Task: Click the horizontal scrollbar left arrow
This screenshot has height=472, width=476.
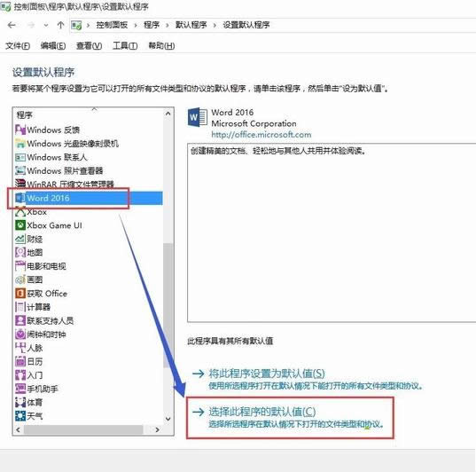Action: tap(18, 429)
